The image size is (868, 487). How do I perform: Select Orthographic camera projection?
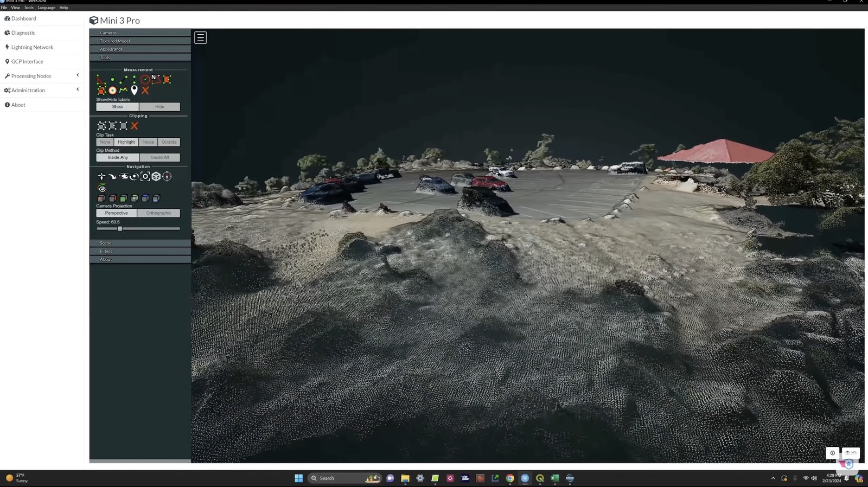point(158,213)
